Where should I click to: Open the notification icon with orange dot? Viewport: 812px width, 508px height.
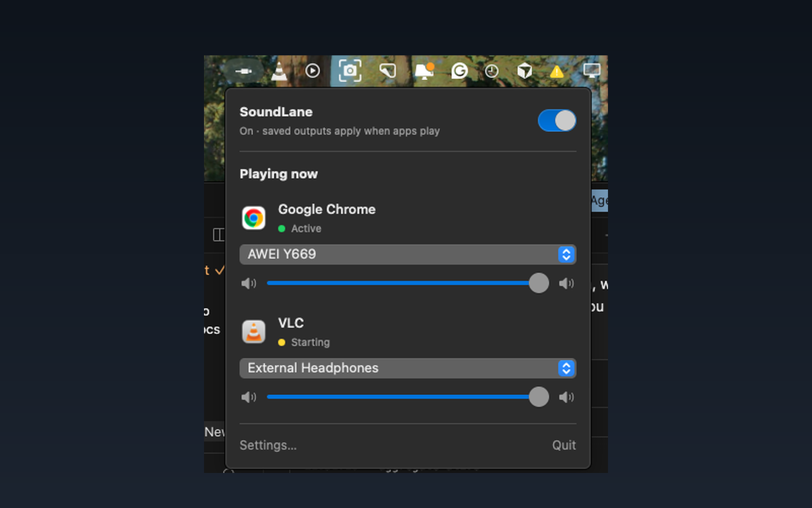424,71
